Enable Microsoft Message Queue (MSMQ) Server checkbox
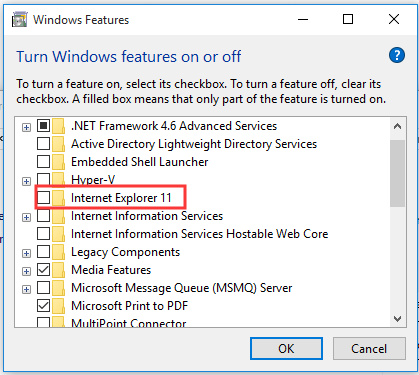This screenshot has width=419, height=375. [43, 288]
